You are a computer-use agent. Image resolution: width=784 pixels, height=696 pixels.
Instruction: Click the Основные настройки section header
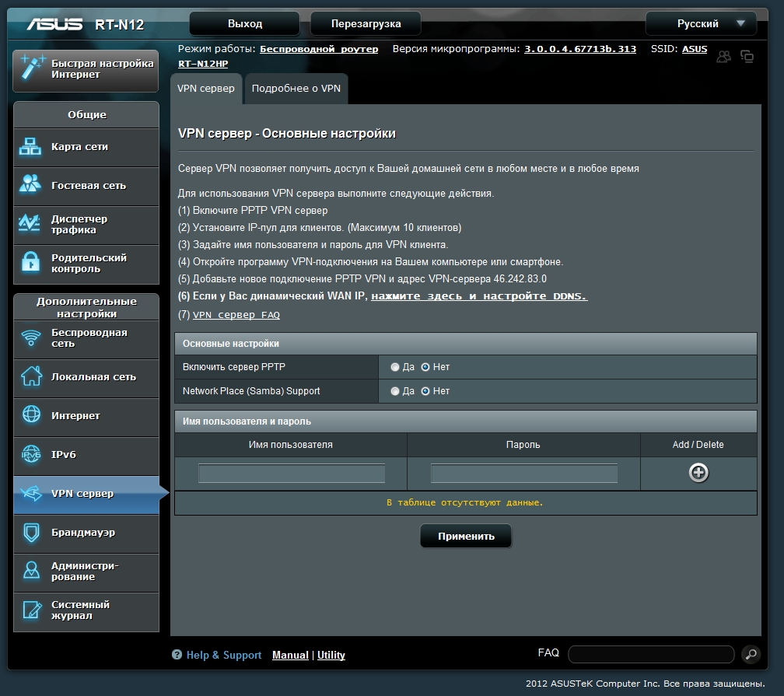(465, 344)
